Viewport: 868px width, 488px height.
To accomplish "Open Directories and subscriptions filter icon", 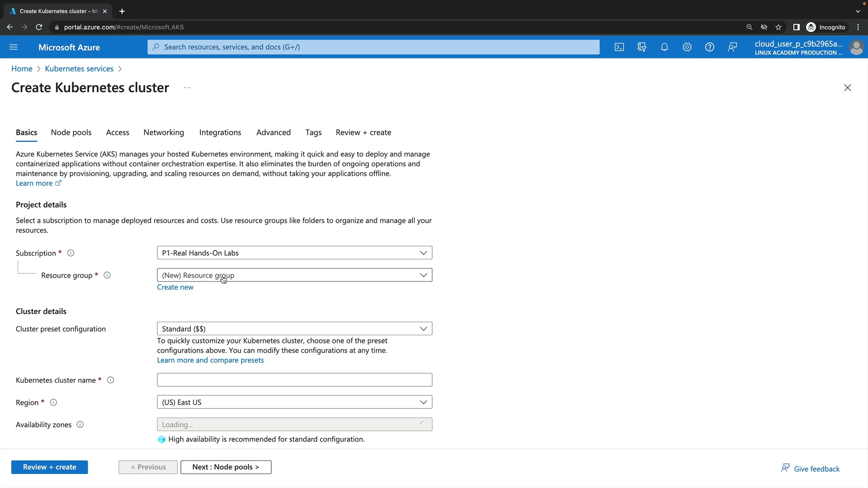I will click(x=642, y=47).
